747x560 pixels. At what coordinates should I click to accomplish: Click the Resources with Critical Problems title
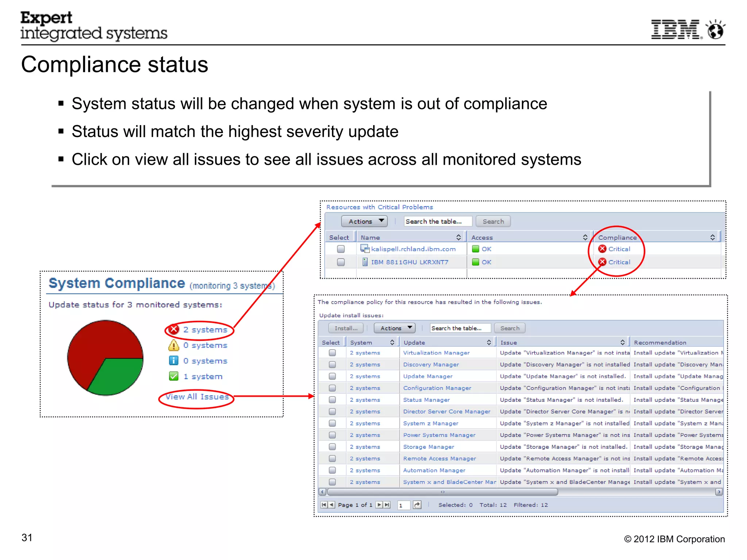click(379, 207)
